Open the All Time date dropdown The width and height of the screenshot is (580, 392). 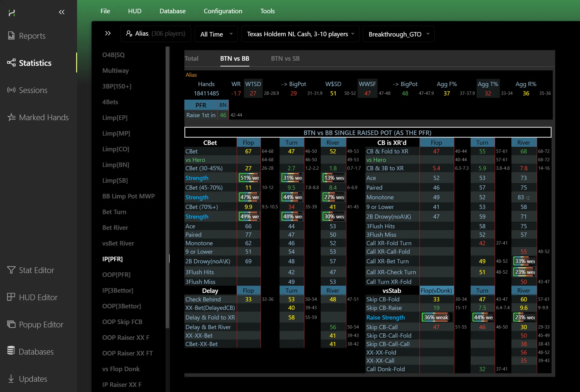pos(216,34)
